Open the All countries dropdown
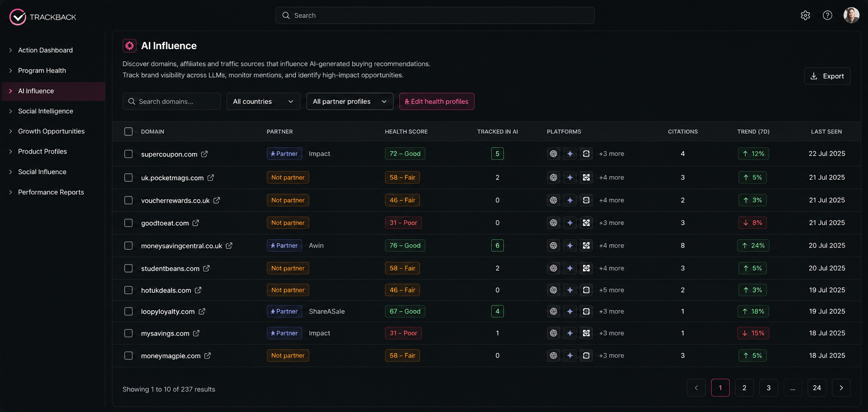Screen dimensions: 868x412 click(x=263, y=102)
